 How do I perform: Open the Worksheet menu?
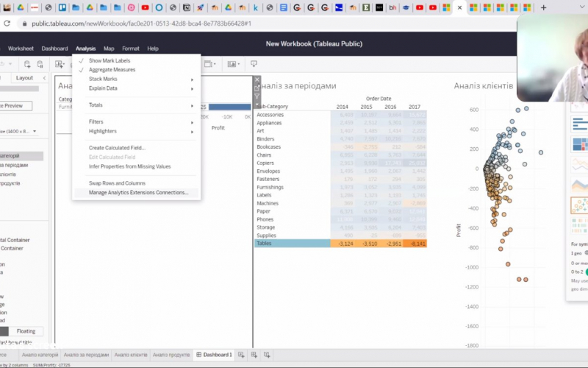21,49
